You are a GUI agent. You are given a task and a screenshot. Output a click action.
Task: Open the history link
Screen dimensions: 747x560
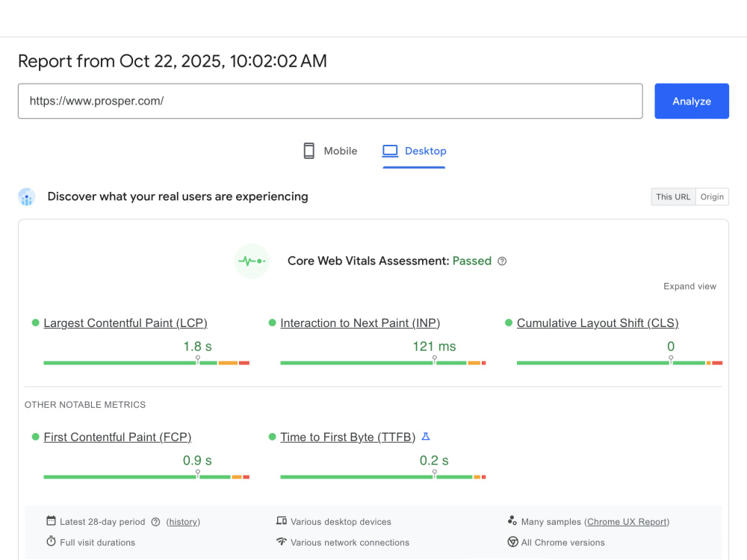pos(183,522)
